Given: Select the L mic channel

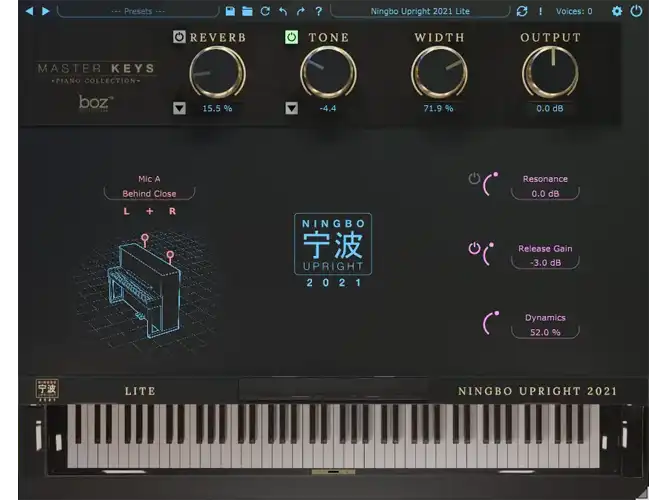Looking at the screenshot, I should coord(126,211).
